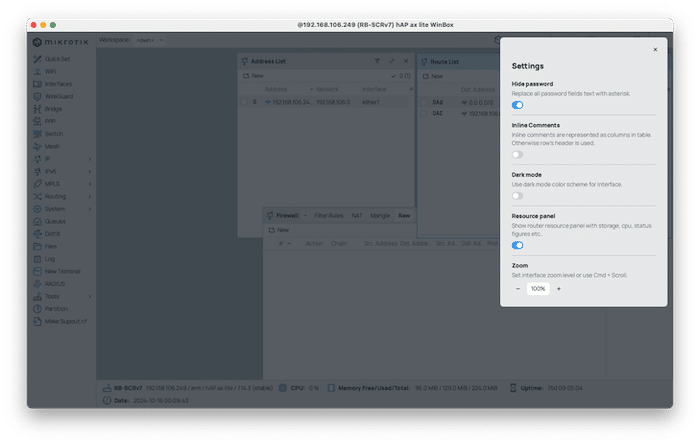
Task: Expand the MPLS submenu
Action: click(90, 184)
